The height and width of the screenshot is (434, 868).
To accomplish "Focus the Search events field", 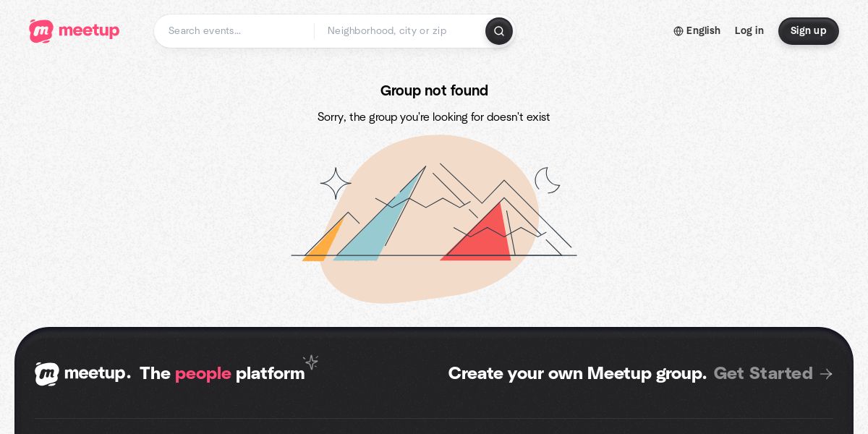I will 237,31.
